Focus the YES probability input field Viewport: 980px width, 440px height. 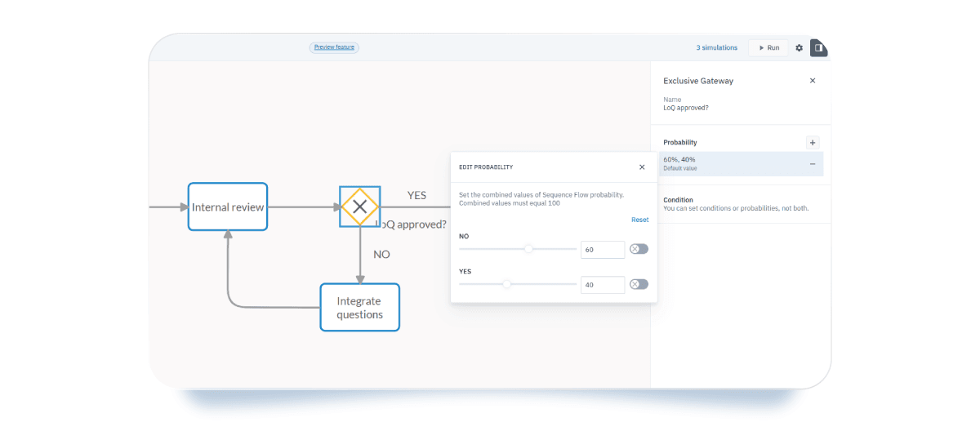click(602, 285)
